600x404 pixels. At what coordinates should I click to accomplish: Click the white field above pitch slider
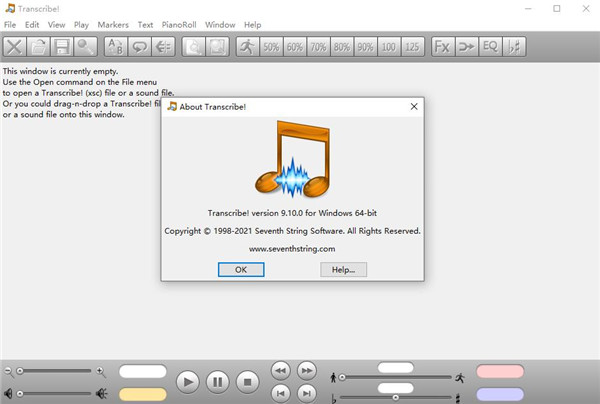pos(396,388)
